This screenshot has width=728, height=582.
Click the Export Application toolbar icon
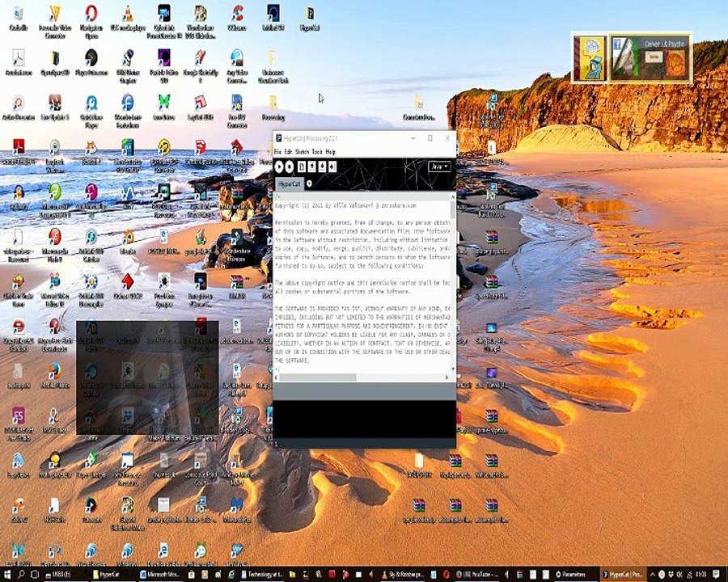point(332,167)
